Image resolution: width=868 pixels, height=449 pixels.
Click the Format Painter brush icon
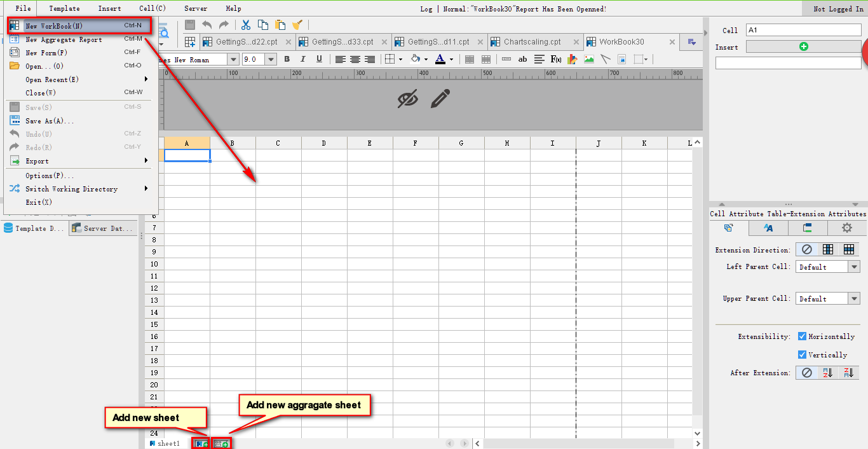coord(297,25)
